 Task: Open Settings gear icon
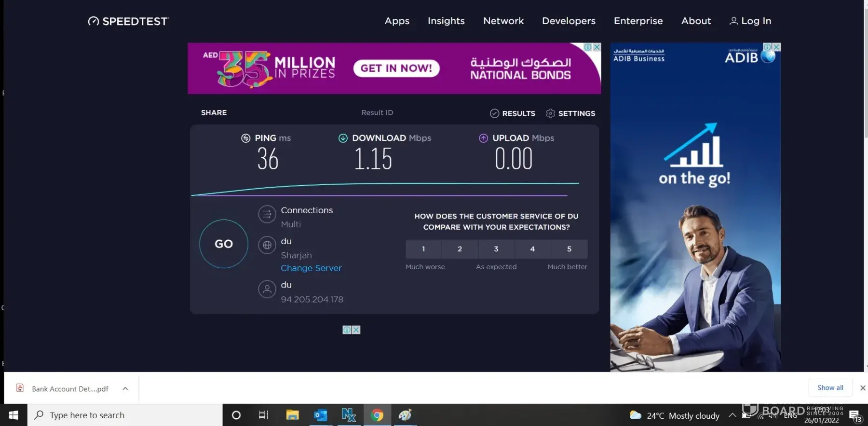pos(550,113)
